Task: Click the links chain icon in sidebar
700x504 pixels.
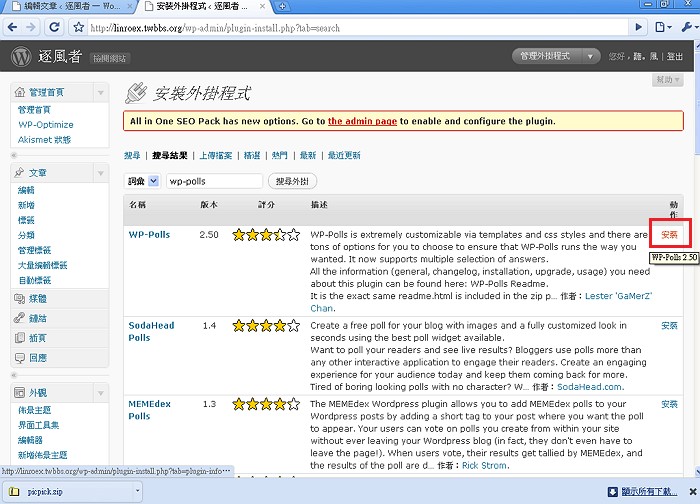Action: [19, 318]
